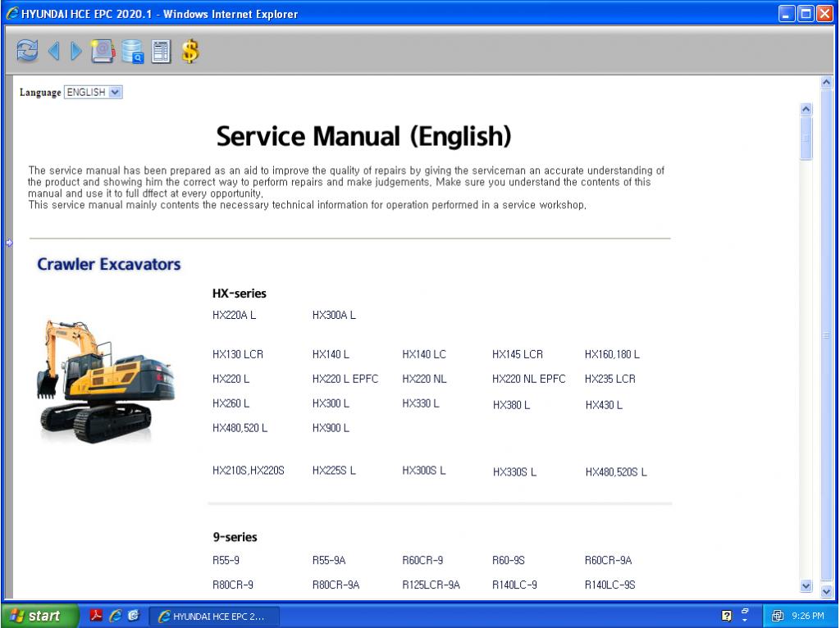
Task: Click the R80CR-9 model link
Action: click(x=233, y=585)
